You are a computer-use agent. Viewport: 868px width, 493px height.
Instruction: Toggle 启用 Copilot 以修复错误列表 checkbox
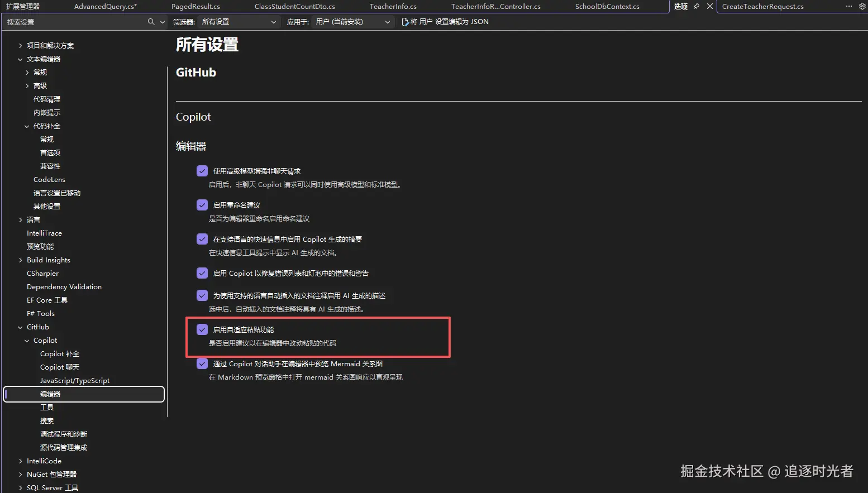coord(202,273)
